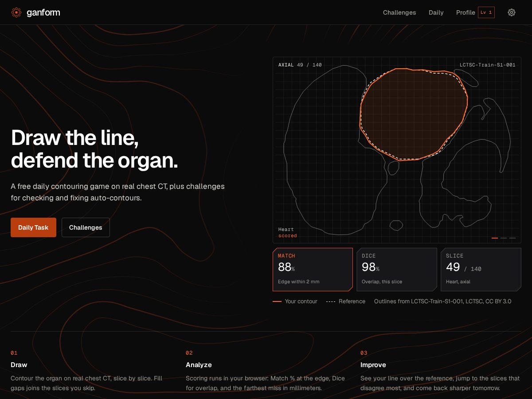Screen dimensions: 532x399
Task: Click the orange heart contour region
Action: [413, 114]
